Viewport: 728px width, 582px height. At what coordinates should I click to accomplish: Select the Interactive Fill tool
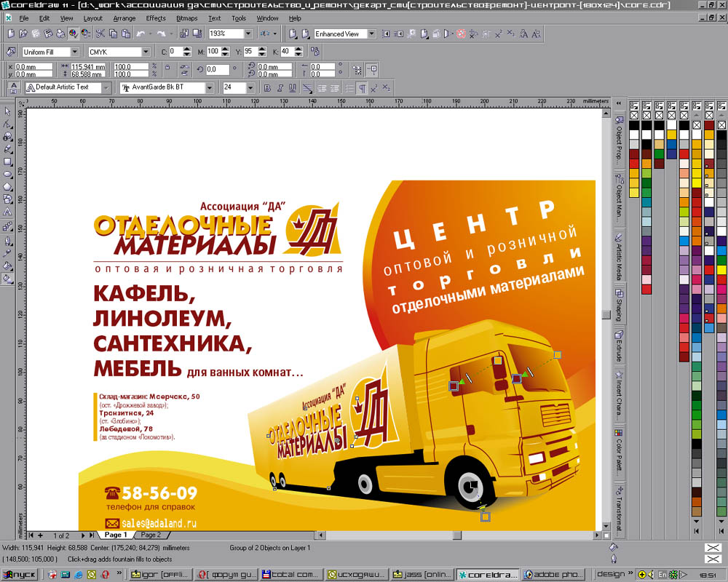7,279
